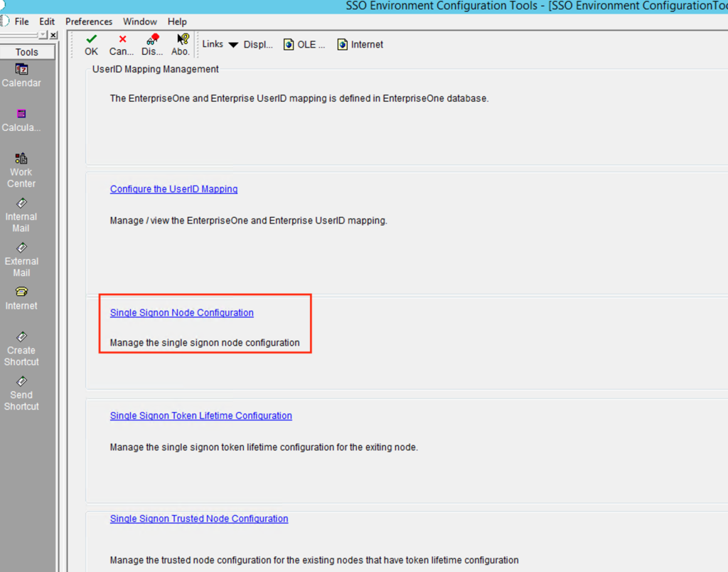The width and height of the screenshot is (728, 572).
Task: Click the UserID Mapping Management heading
Action: [156, 69]
